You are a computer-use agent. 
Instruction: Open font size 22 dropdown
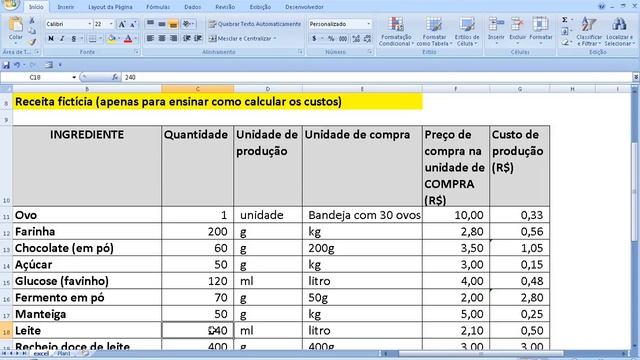[x=111, y=24]
